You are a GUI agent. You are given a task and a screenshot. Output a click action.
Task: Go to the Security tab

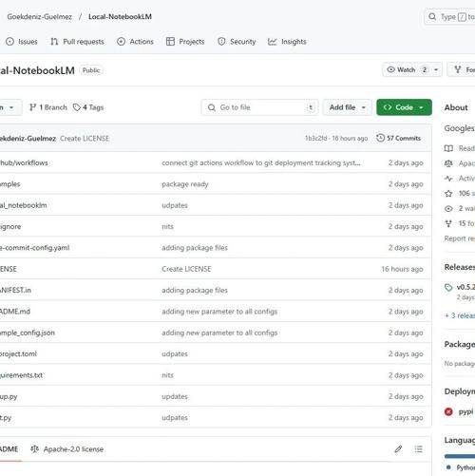(x=237, y=42)
